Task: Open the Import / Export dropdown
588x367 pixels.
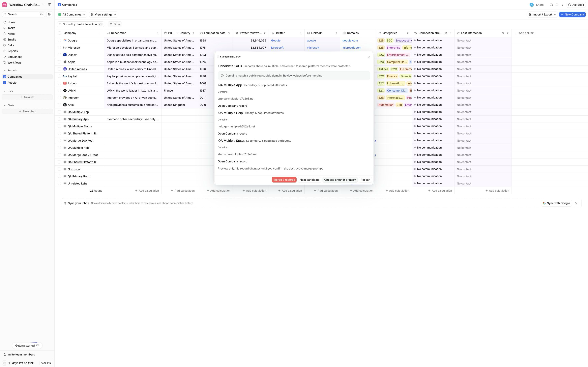Action: [x=542, y=14]
